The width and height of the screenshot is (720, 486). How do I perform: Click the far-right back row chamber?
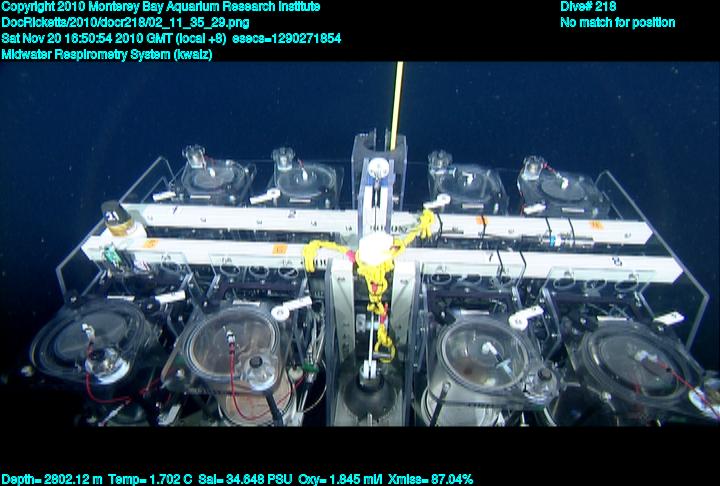click(563, 185)
